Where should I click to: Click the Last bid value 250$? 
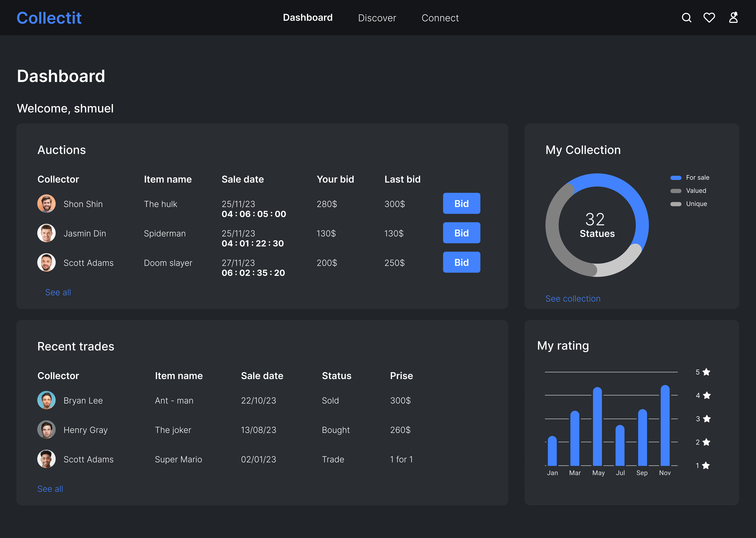click(395, 263)
